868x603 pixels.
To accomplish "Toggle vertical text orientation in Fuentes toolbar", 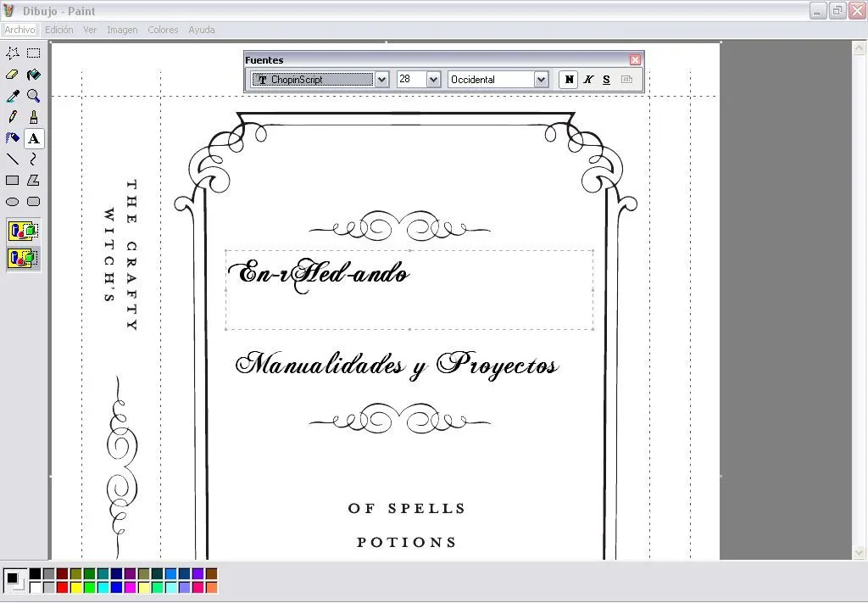I will 627,79.
